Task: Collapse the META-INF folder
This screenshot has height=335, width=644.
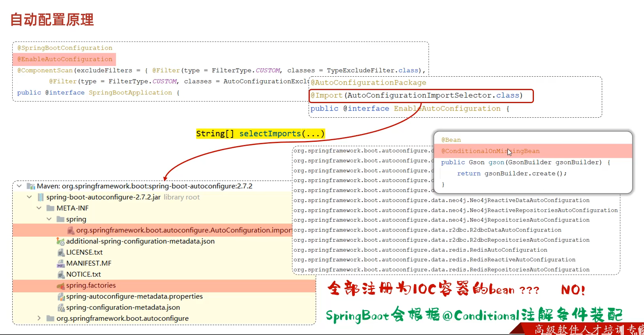Action: (39, 208)
